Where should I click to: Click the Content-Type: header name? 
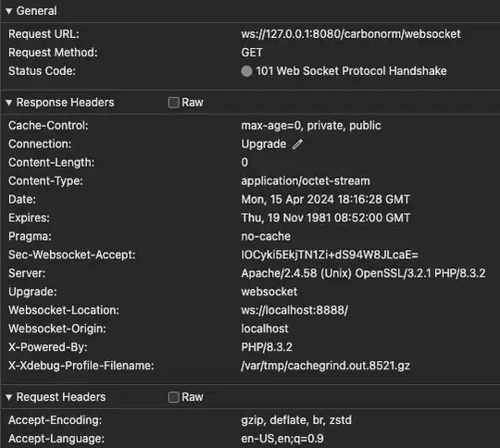tap(45, 181)
